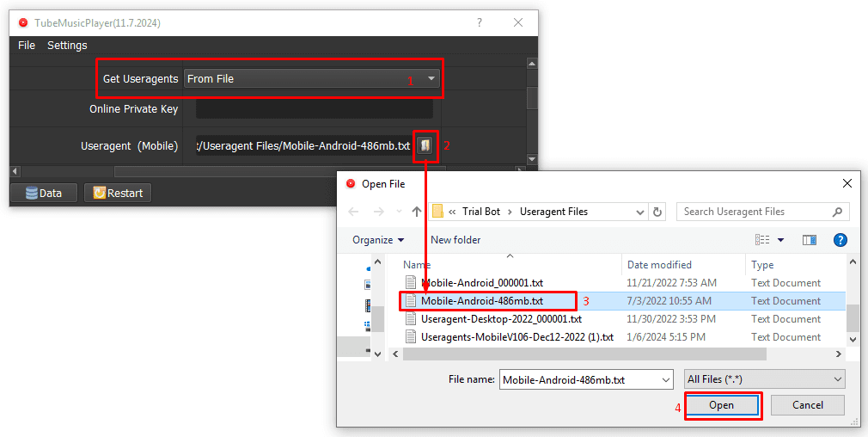Click the help question mark in TubeMusicPlayer title bar
The height and width of the screenshot is (437, 868).
point(480,22)
